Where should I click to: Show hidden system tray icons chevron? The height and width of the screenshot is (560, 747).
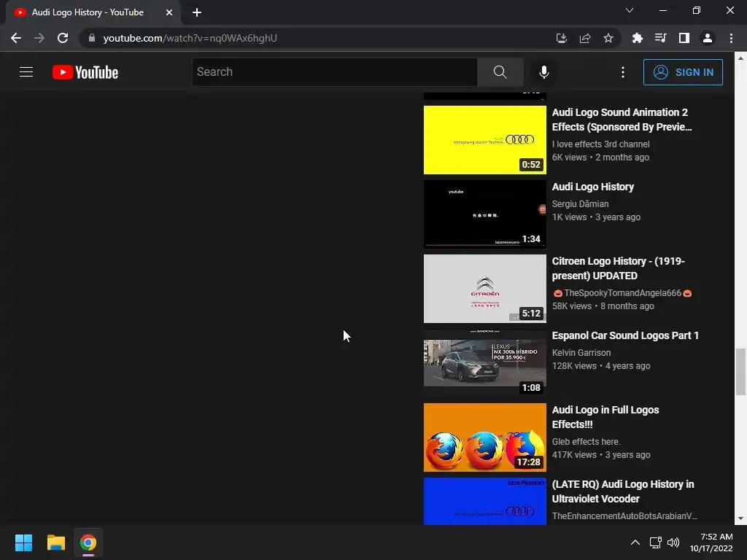(635, 542)
